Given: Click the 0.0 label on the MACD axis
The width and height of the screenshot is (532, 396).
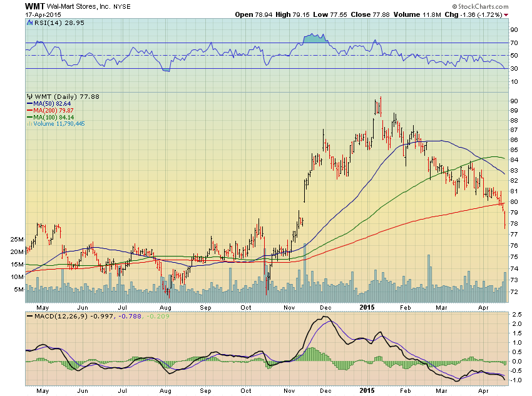Looking at the screenshot, I should (x=517, y=362).
